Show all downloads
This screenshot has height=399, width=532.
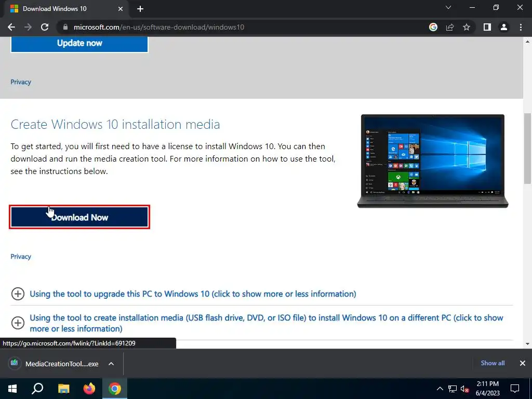click(x=493, y=363)
